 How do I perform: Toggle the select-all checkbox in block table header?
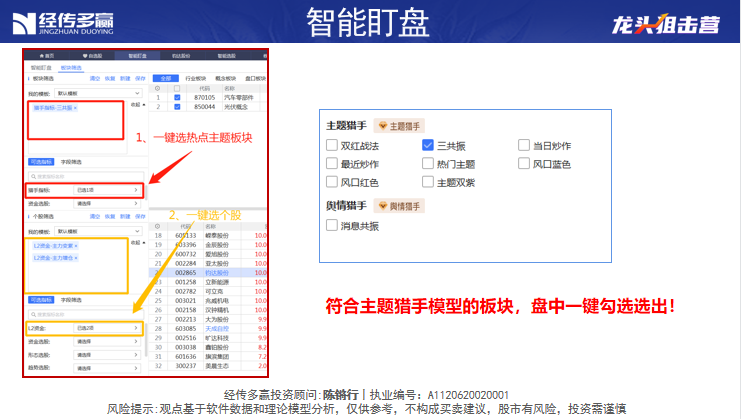pyautogui.click(x=177, y=88)
